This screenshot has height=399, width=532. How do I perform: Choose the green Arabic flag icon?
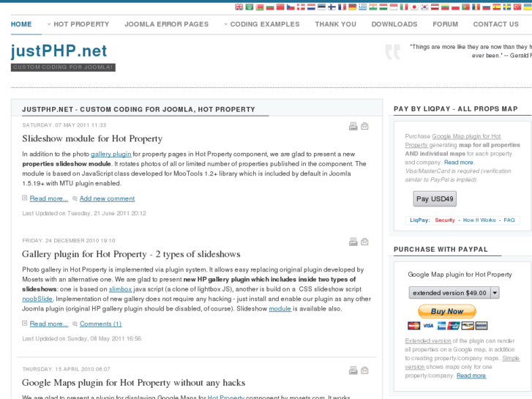click(x=250, y=7)
